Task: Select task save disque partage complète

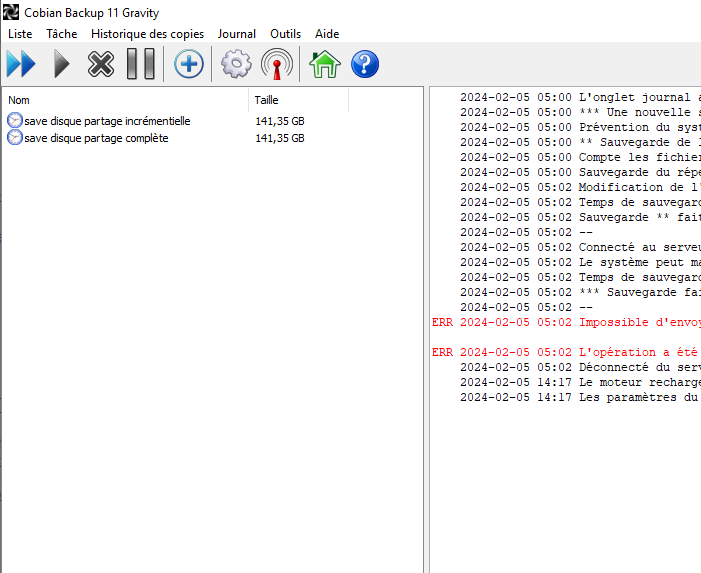Action: [x=156, y=138]
